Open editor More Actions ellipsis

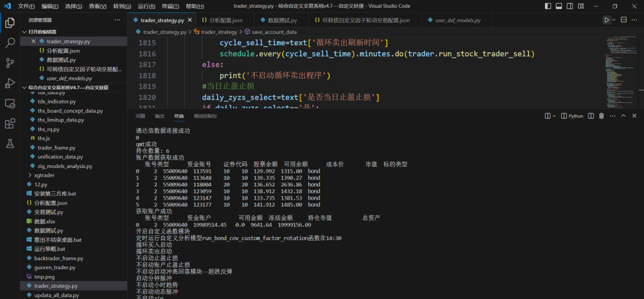[x=634, y=20]
